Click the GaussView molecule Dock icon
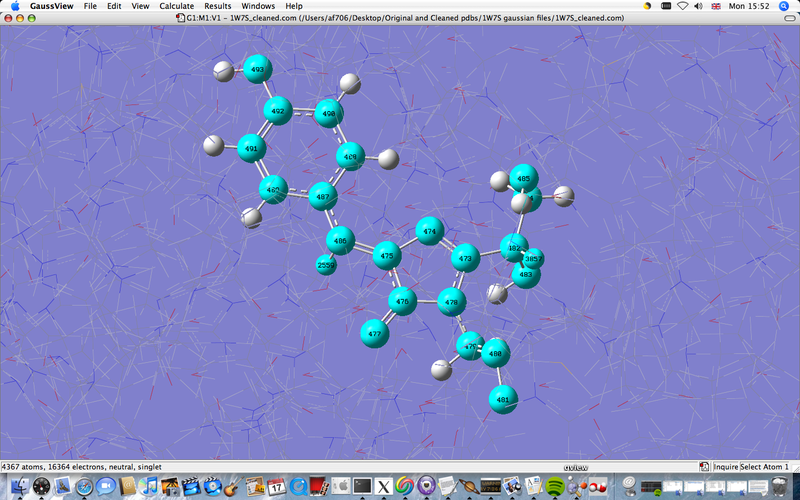This screenshot has width=800, height=500. coord(577,486)
